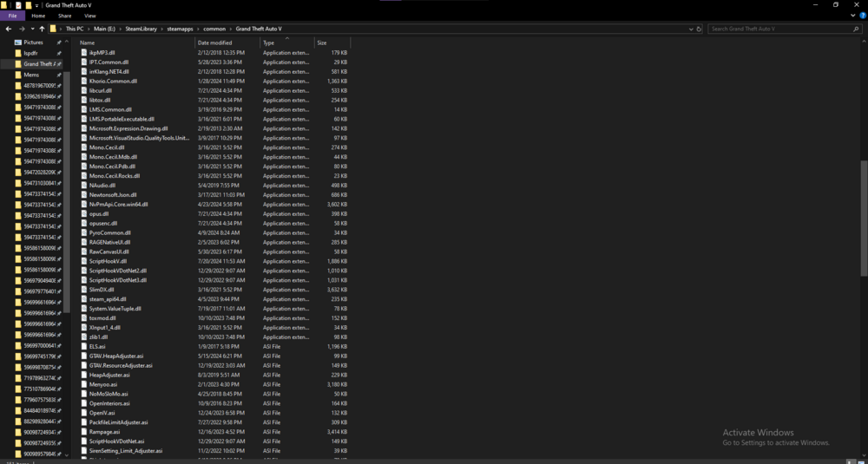
Task: Click the file icon beside ScriptHookV.dll
Action: (x=84, y=261)
